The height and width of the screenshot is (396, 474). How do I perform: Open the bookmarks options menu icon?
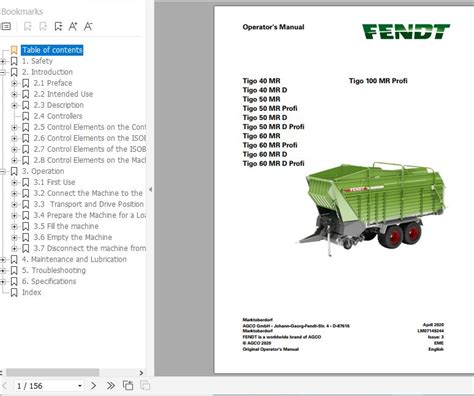point(6,26)
